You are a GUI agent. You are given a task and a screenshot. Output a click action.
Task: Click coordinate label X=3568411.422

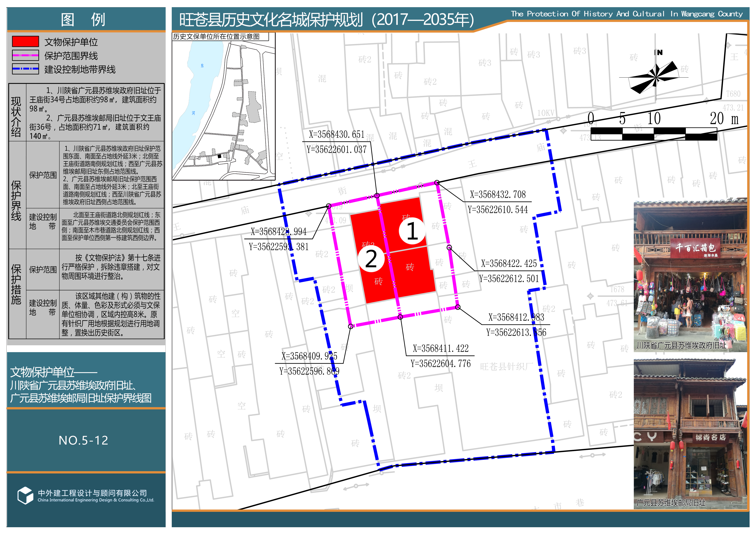(x=441, y=348)
